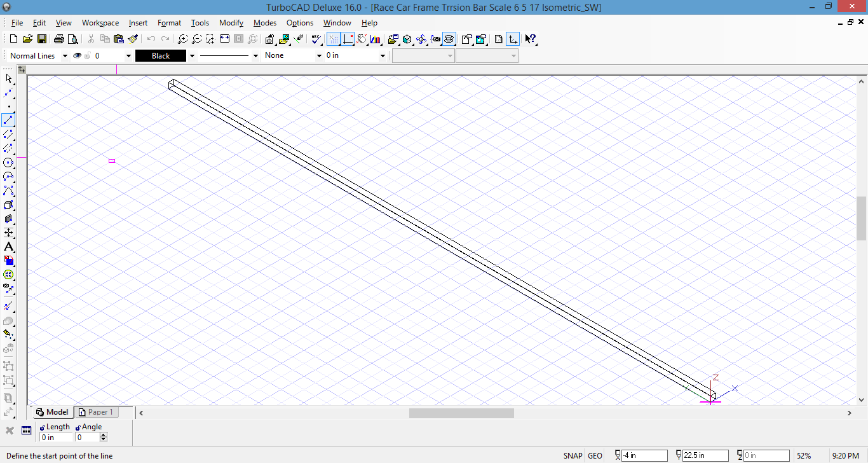Open the Normal Lines style dropdown
The width and height of the screenshot is (868, 463).
coord(65,56)
